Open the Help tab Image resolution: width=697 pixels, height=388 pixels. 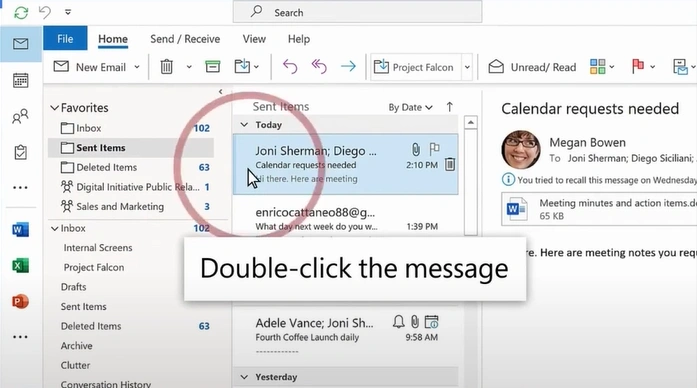299,39
